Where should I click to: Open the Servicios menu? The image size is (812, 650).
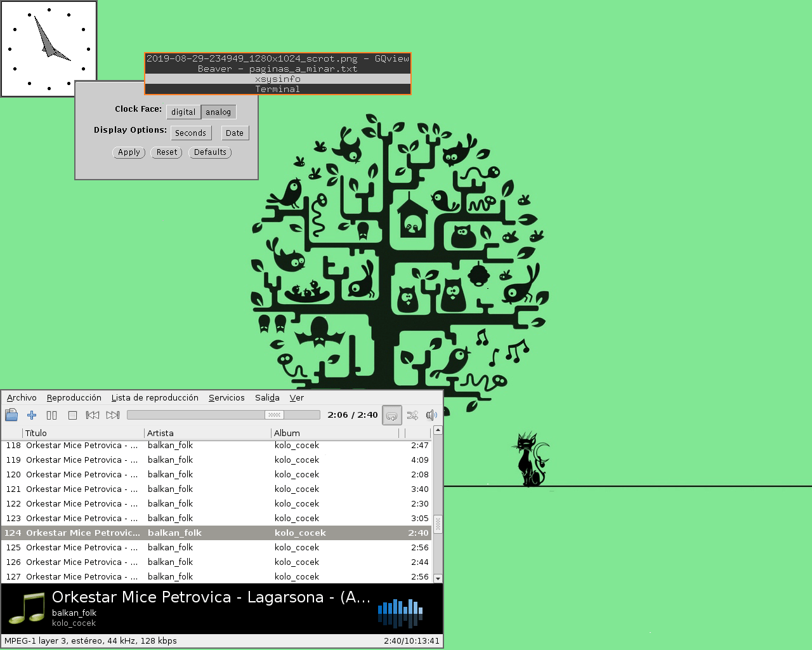(x=226, y=397)
